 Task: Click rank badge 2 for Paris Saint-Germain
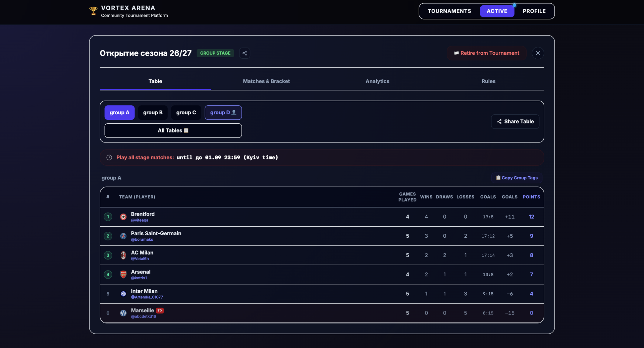(x=108, y=236)
